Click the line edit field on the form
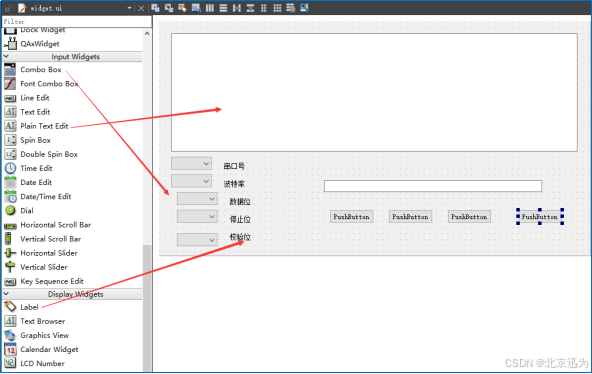This screenshot has width=592, height=374. tap(433, 186)
